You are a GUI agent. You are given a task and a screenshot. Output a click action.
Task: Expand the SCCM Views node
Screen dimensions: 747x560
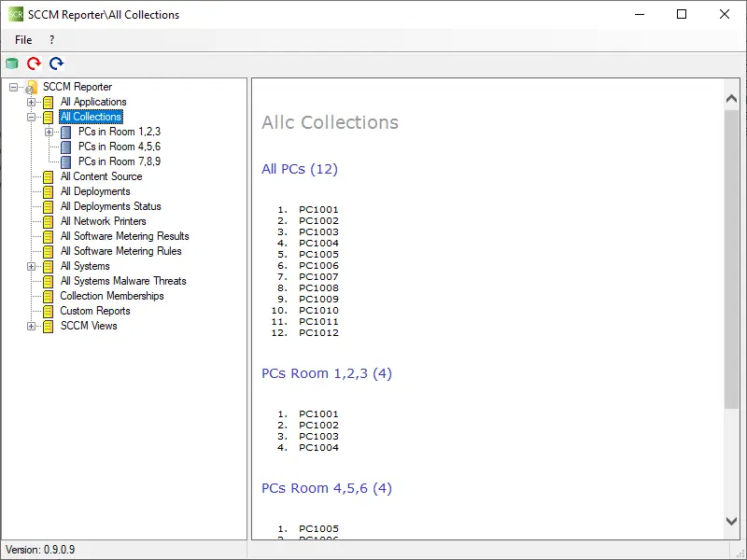31,326
